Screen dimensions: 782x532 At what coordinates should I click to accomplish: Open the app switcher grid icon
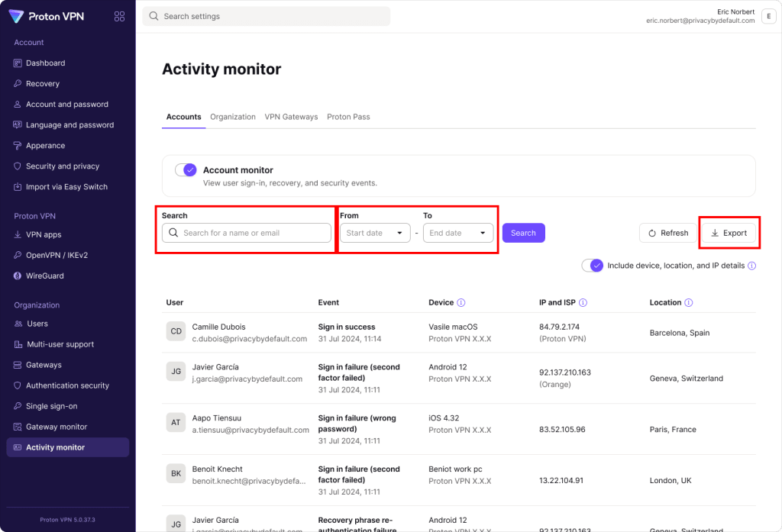click(x=119, y=17)
